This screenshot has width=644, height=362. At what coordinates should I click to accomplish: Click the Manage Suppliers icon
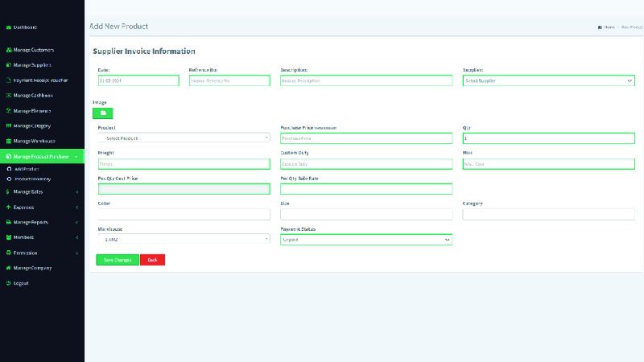click(x=9, y=65)
